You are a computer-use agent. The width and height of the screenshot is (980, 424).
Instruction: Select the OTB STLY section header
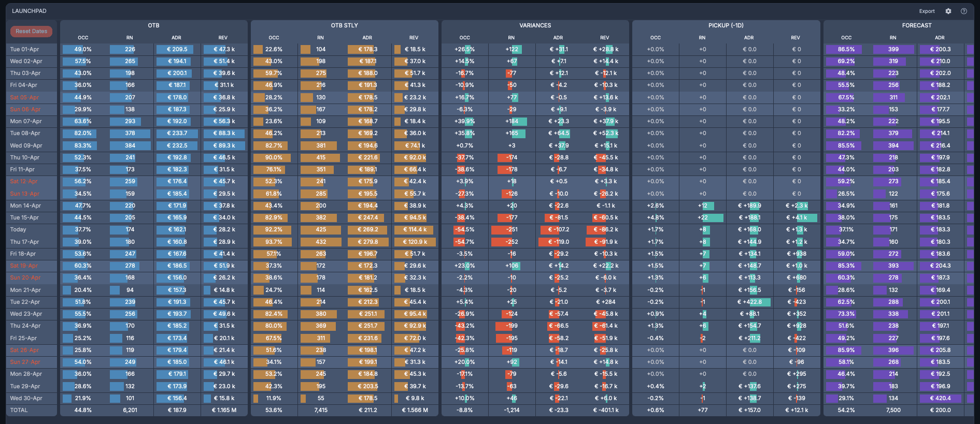345,25
